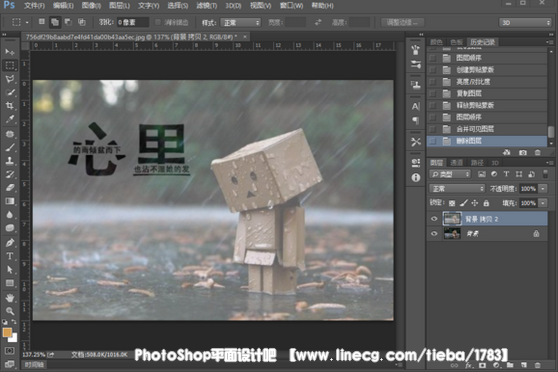Viewport: 558px width, 372px height.
Task: Select the 删除图层 history state
Action: (x=487, y=141)
